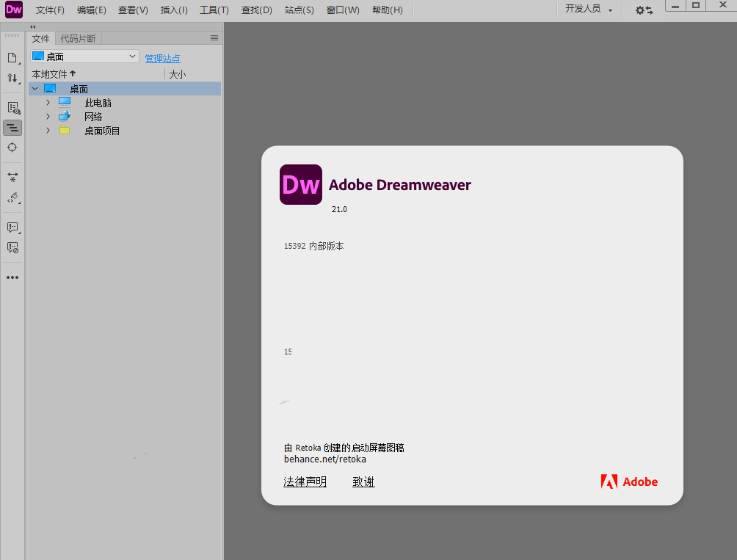Open the 文件(F) menu
The width and height of the screenshot is (737, 560).
coord(50,10)
